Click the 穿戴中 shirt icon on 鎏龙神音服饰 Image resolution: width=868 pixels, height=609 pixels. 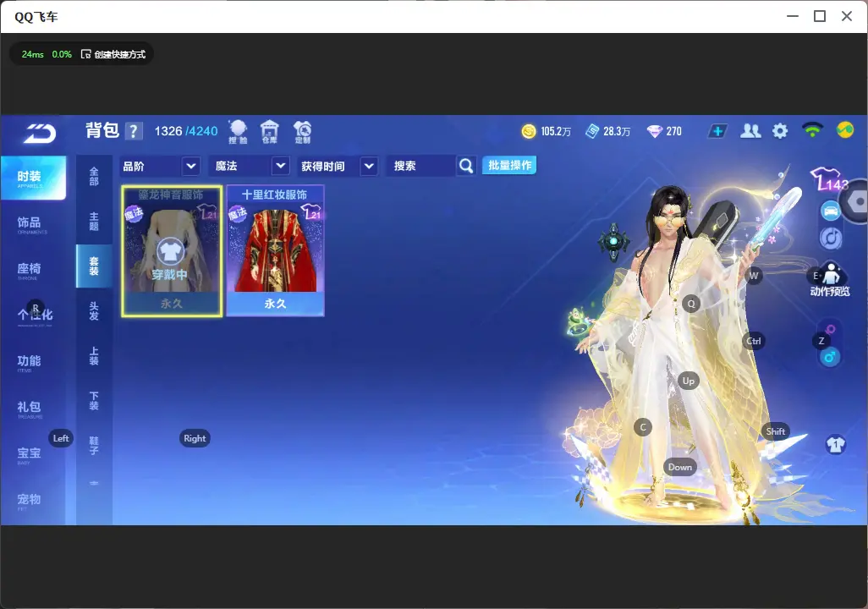click(171, 252)
